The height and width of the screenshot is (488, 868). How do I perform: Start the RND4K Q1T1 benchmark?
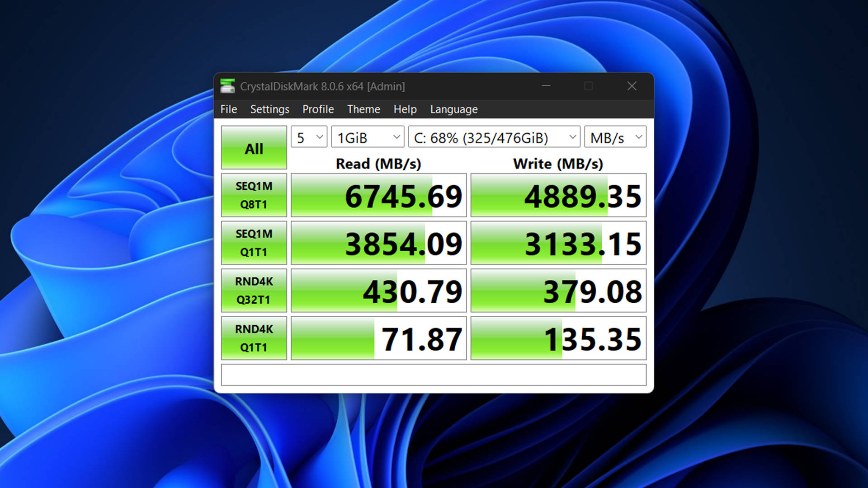point(254,338)
